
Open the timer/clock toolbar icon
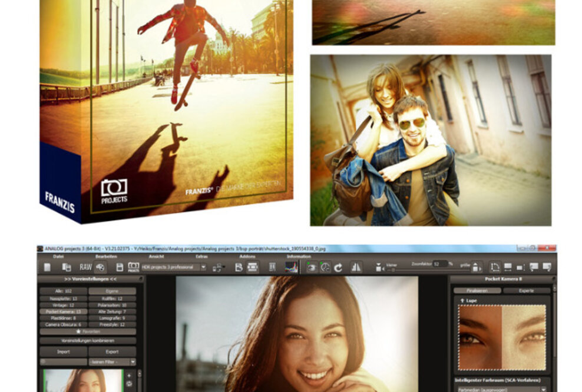pyautogui.click(x=325, y=267)
